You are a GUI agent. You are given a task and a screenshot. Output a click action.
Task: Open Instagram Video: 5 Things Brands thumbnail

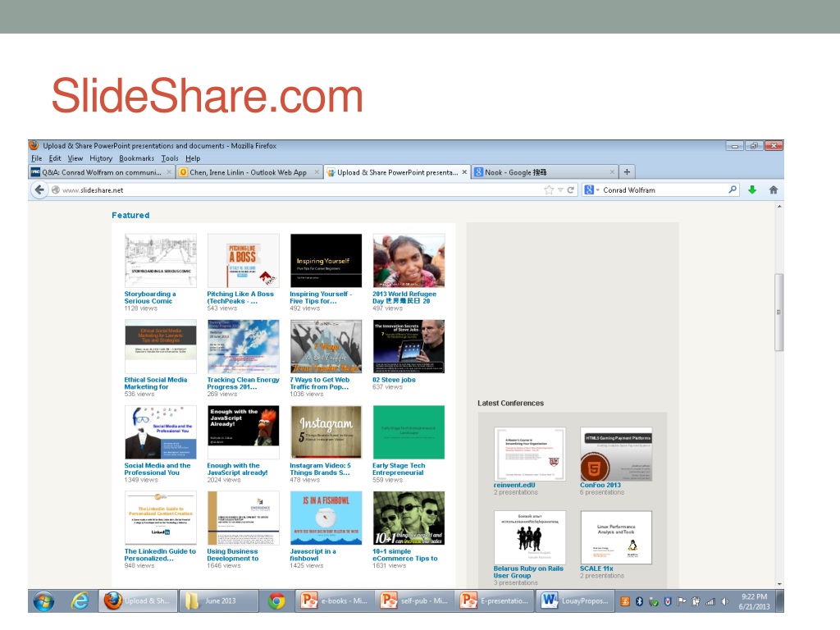pyautogui.click(x=326, y=431)
